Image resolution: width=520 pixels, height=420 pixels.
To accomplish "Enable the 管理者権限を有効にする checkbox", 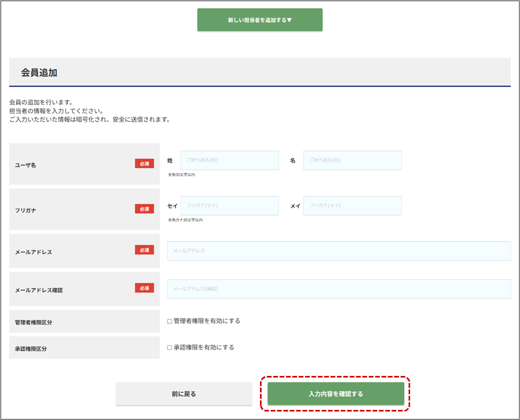I will coord(170,321).
